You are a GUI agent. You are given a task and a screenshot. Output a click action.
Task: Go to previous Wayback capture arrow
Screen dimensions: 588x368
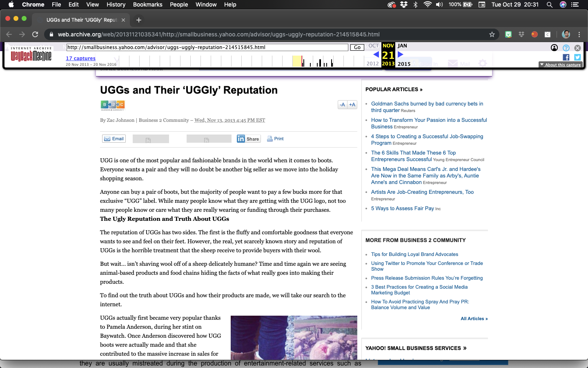[x=376, y=54]
